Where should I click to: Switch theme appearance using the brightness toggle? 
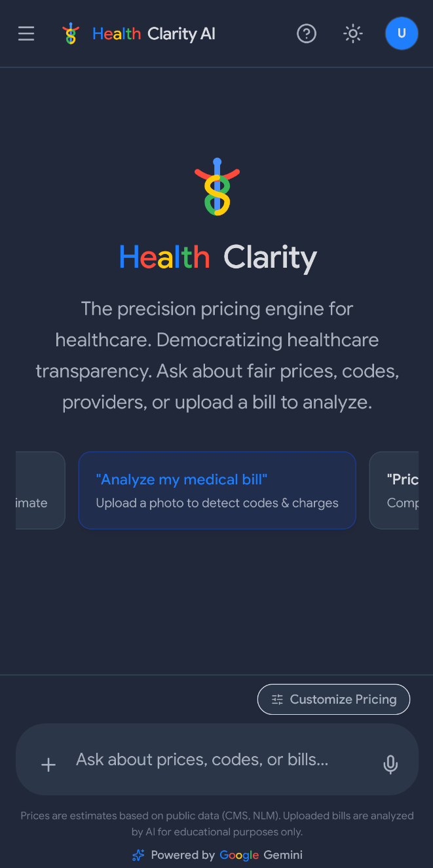(352, 33)
